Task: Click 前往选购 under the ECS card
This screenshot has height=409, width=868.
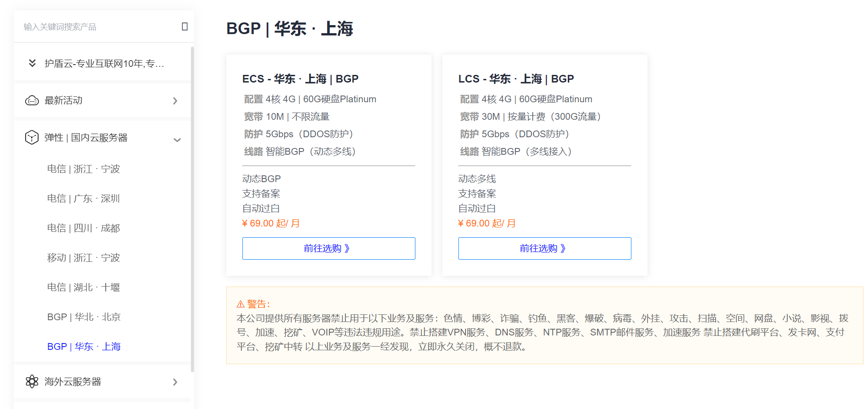Action: point(329,248)
